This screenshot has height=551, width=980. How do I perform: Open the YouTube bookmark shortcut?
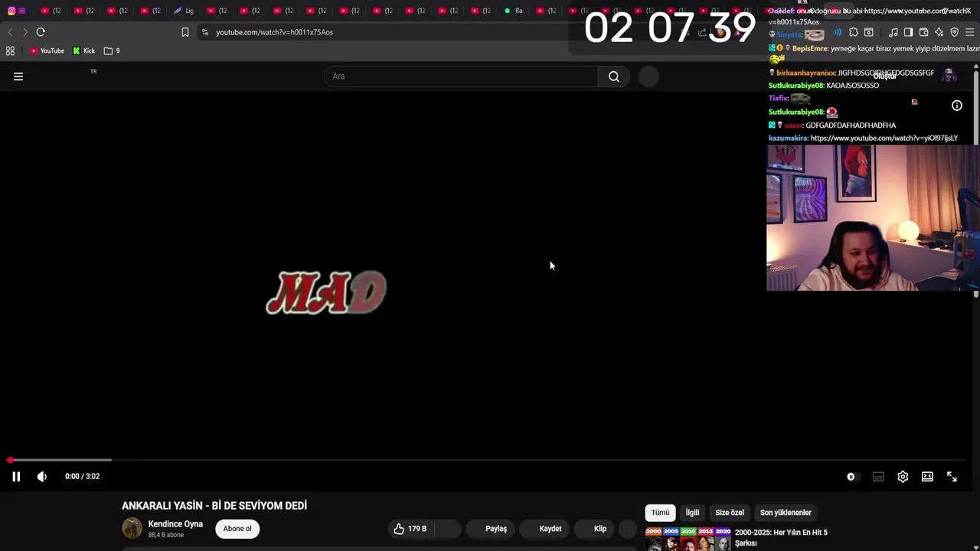tap(47, 51)
